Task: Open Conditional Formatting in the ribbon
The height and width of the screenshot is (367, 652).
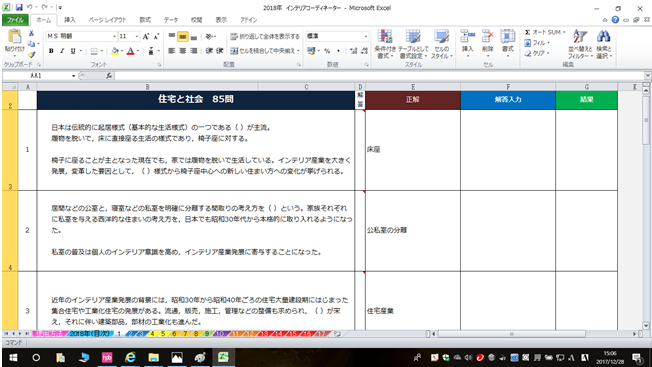Action: coord(385,44)
